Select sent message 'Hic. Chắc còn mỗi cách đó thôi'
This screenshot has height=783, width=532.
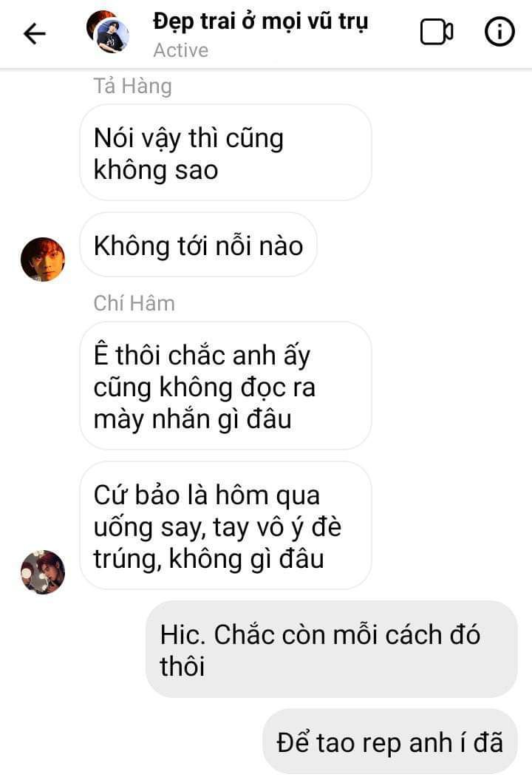(331, 649)
